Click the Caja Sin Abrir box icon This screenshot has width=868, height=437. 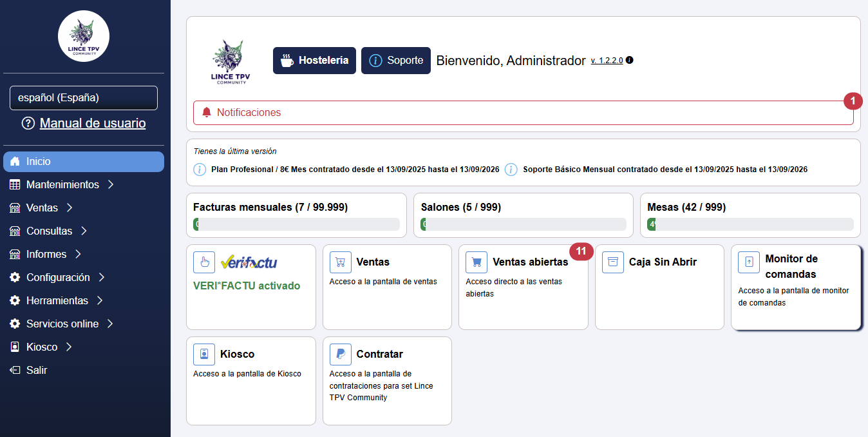click(x=613, y=262)
